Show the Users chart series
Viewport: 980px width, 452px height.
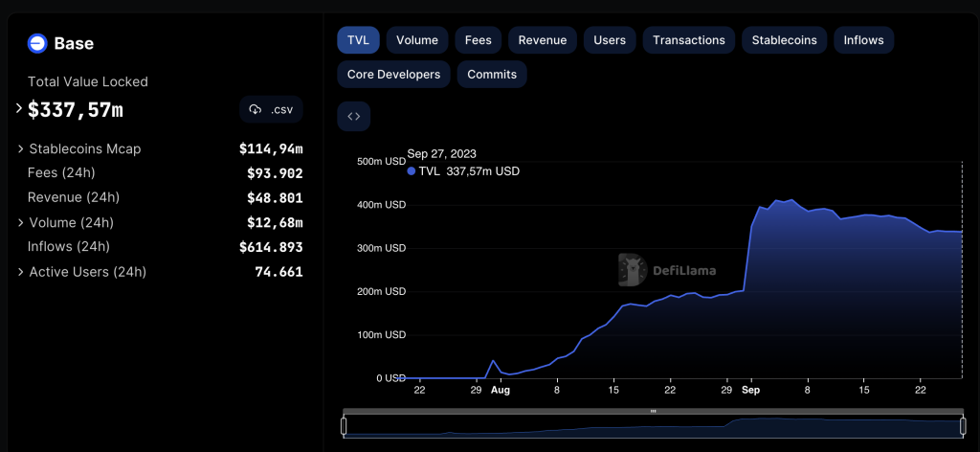tap(610, 40)
